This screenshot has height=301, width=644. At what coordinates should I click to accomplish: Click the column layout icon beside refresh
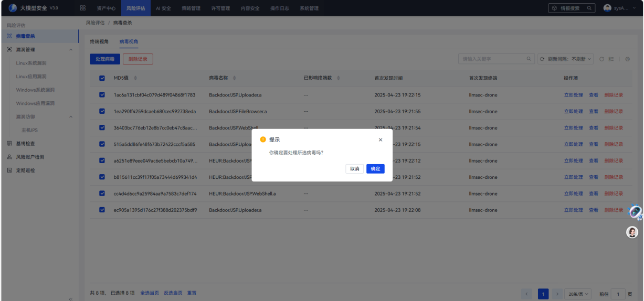tap(611, 59)
